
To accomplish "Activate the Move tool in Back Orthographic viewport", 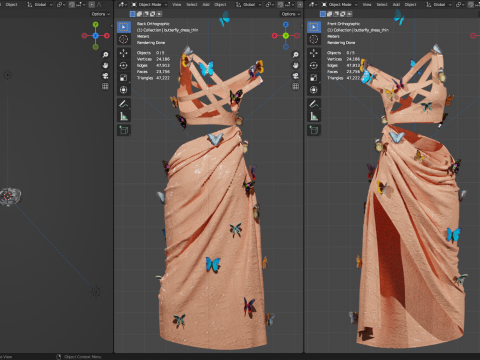I will pos(124,53).
